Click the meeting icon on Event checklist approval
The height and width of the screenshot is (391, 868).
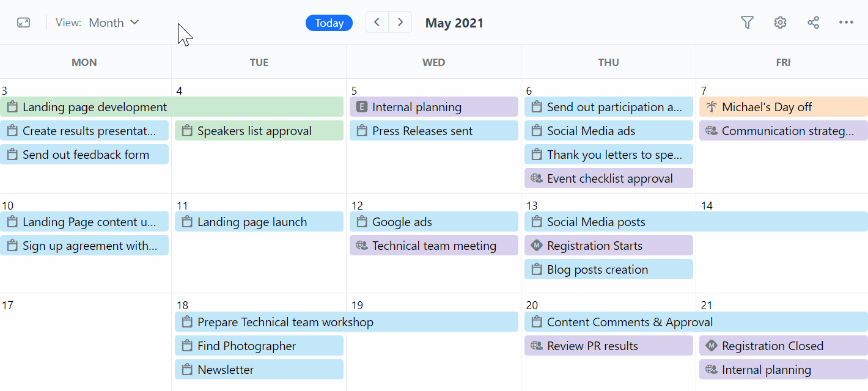click(x=536, y=178)
